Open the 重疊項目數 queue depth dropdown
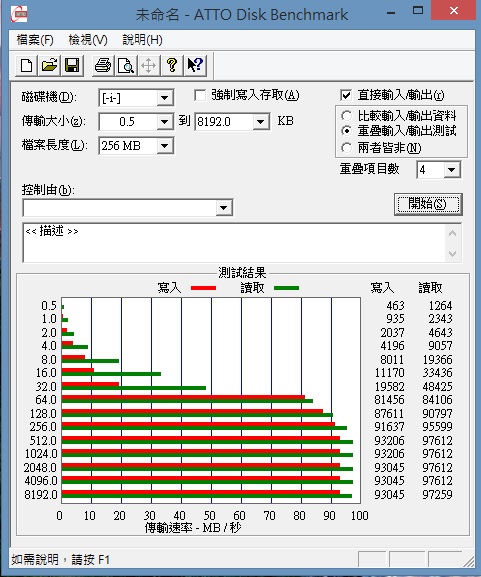The width and height of the screenshot is (481, 577). point(452,170)
